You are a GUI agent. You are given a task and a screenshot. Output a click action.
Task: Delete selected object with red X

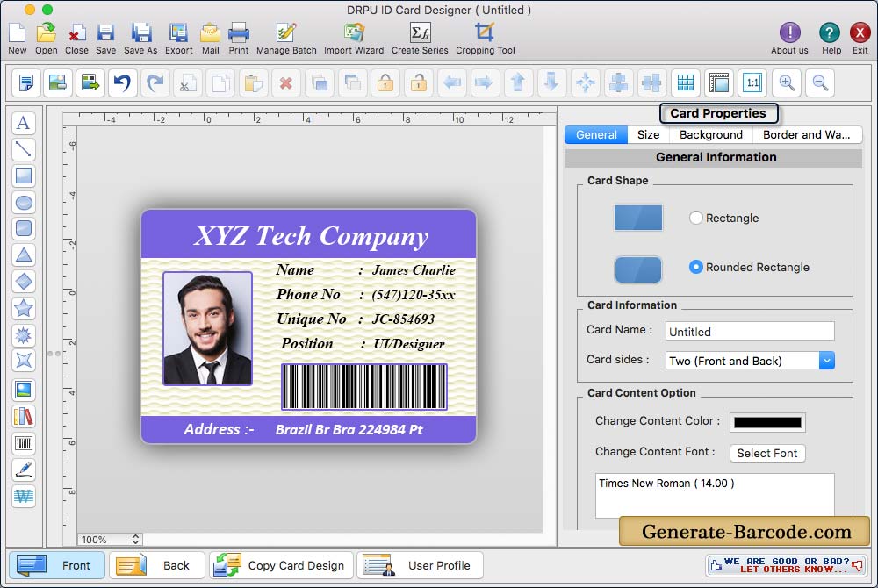[x=286, y=82]
